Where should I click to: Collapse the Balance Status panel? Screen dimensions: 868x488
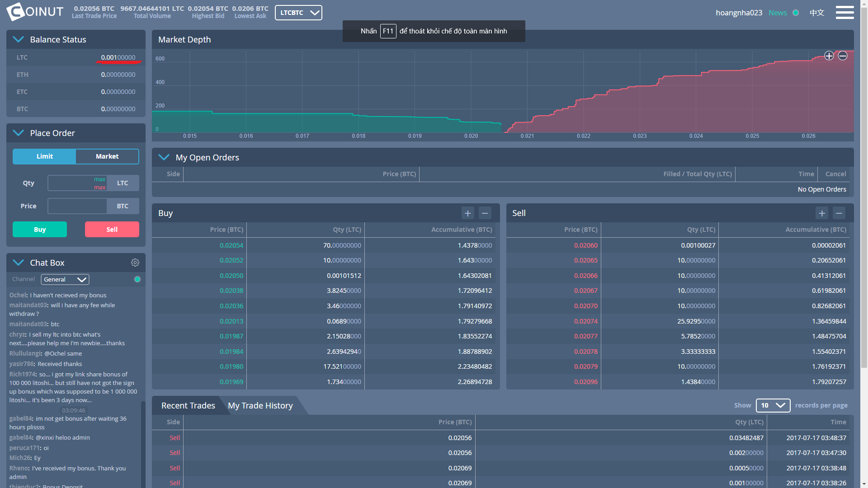point(19,39)
